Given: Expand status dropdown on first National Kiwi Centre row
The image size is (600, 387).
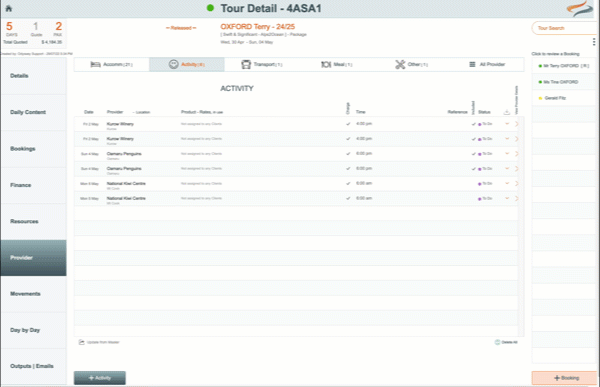Looking at the screenshot, I should pyautogui.click(x=507, y=183).
